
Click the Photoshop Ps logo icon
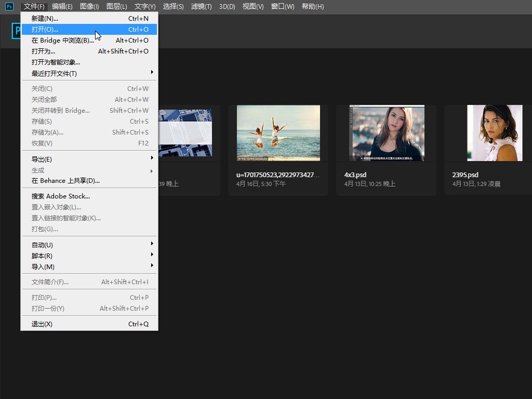point(9,6)
